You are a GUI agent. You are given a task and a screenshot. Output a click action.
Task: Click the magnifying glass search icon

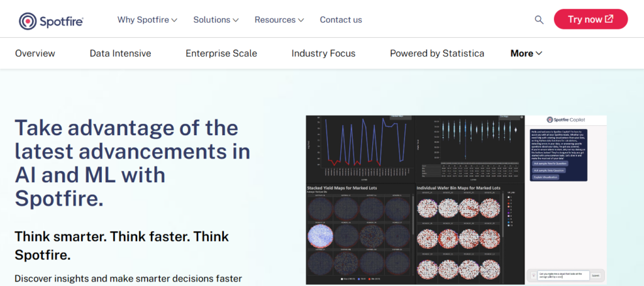539,19
